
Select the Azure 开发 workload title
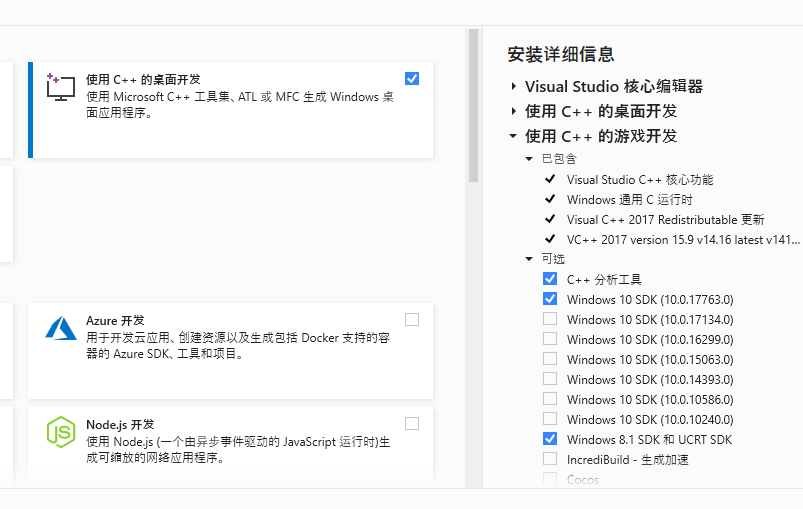pos(115,321)
